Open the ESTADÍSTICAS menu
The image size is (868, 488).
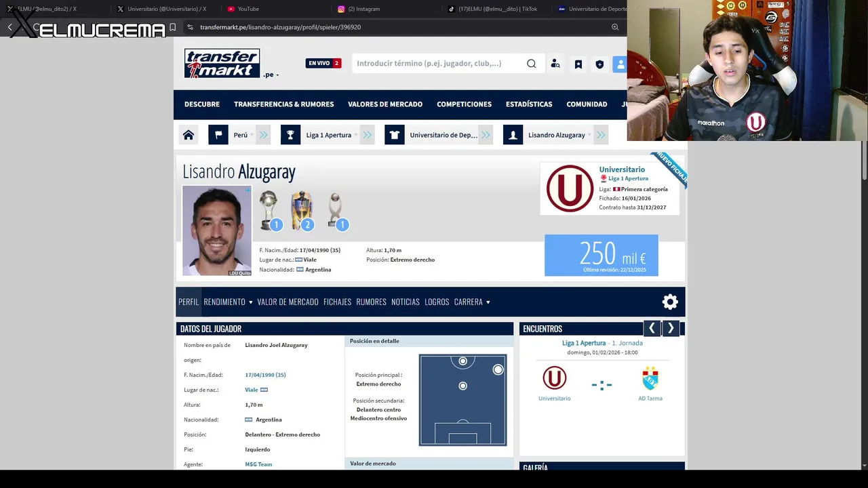(x=529, y=104)
